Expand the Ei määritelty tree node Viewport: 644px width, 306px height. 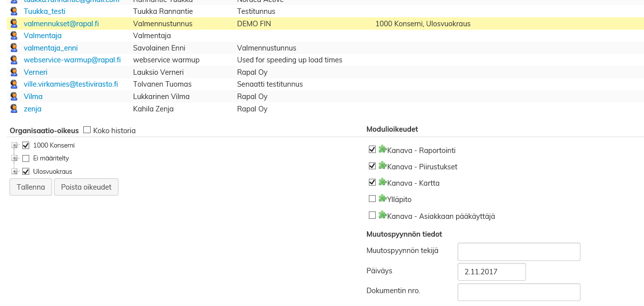pyautogui.click(x=14, y=158)
